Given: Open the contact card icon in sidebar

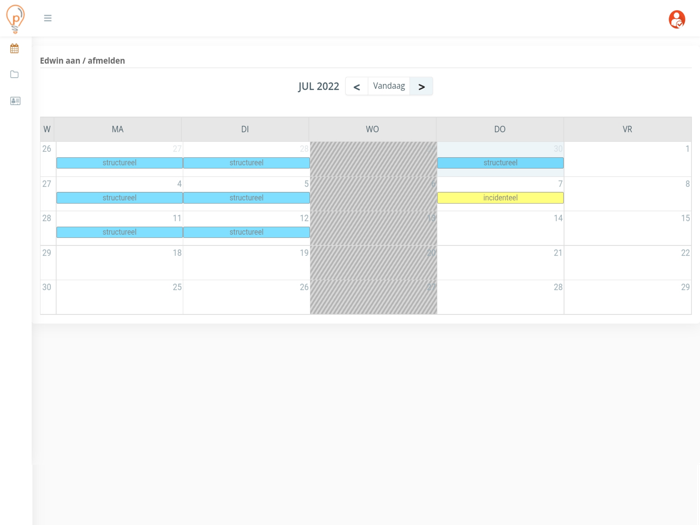Looking at the screenshot, I should coord(15,101).
